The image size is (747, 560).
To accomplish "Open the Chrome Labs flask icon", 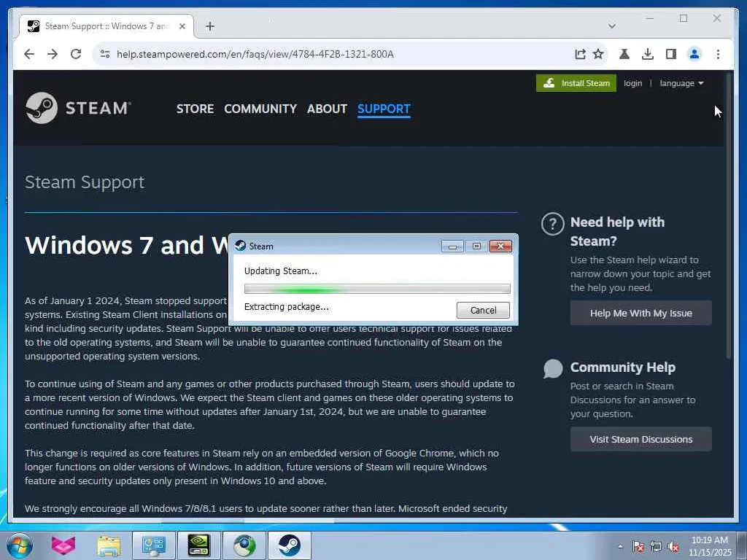I will 624,54.
